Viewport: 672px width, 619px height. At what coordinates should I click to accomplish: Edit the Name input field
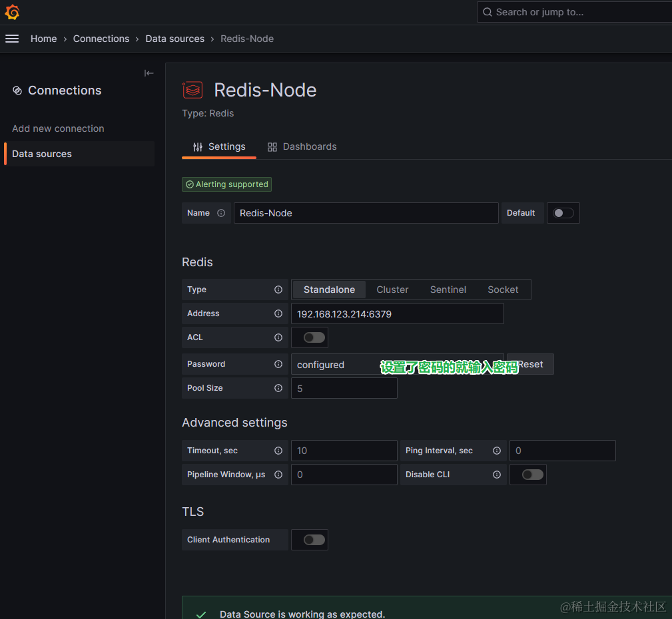pyautogui.click(x=366, y=213)
